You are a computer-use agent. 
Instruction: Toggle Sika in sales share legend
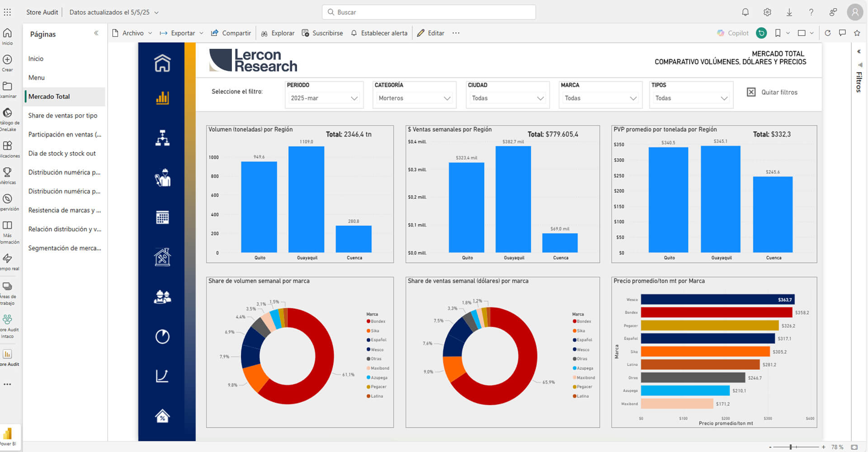click(581, 331)
